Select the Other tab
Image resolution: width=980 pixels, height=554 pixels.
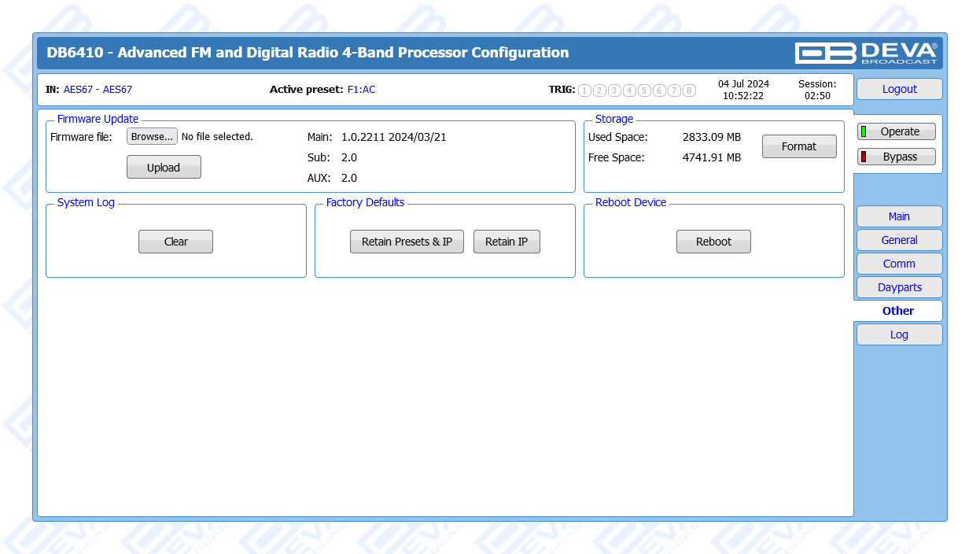tap(898, 311)
